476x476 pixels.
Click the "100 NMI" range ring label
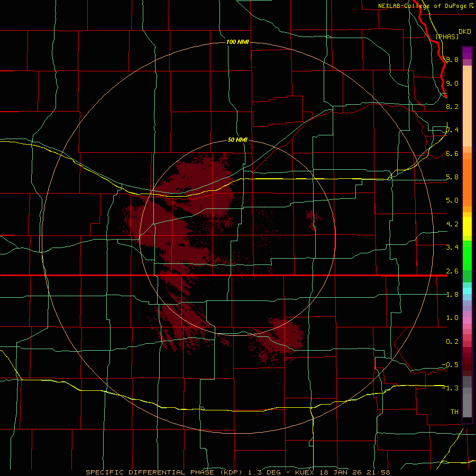[x=237, y=42]
